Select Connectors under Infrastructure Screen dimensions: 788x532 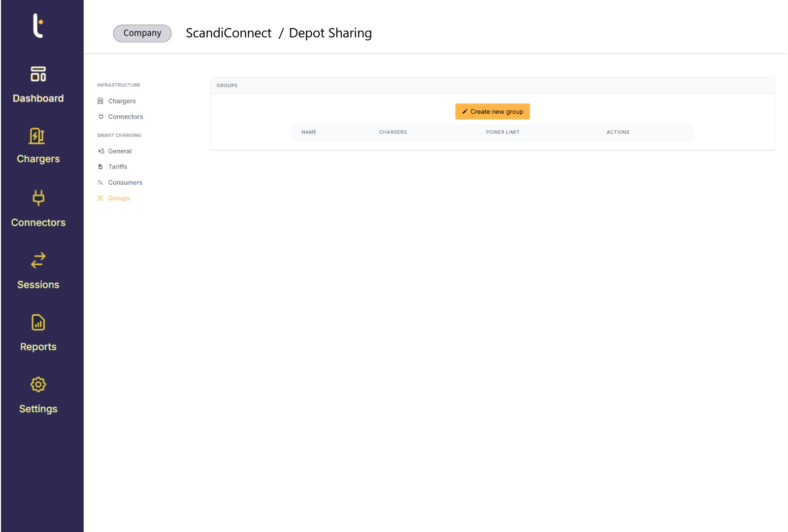(125, 117)
